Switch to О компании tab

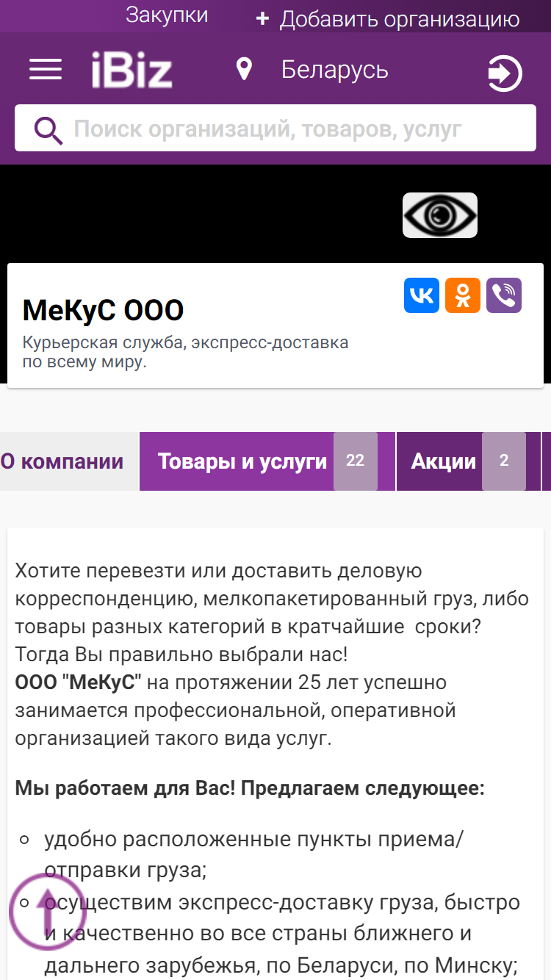pos(69,461)
